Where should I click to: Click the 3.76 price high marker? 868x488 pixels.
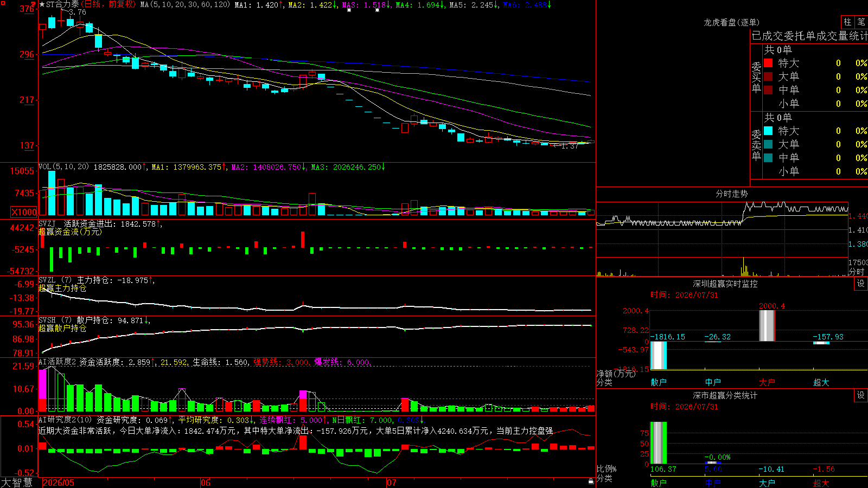pyautogui.click(x=78, y=12)
